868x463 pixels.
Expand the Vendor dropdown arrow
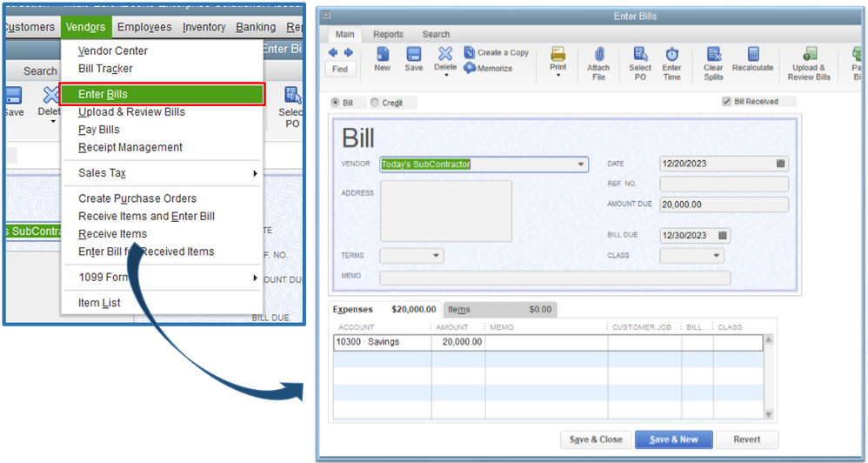(x=581, y=164)
